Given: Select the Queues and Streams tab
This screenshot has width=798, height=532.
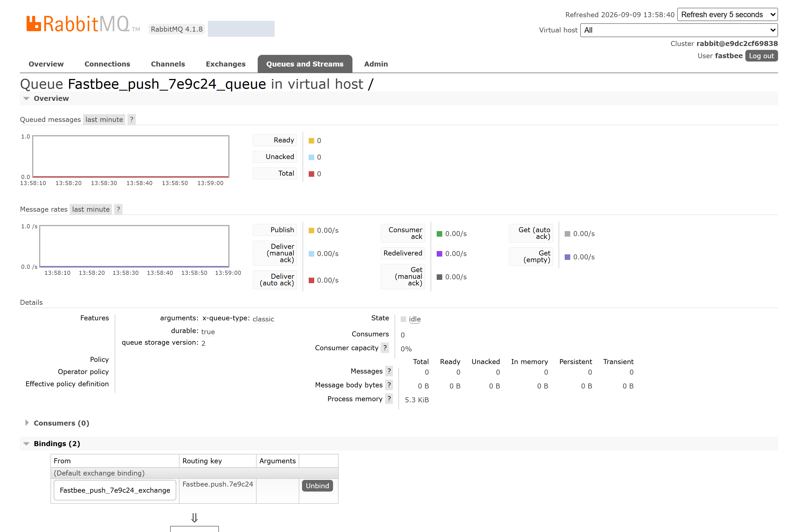Looking at the screenshot, I should 305,64.
